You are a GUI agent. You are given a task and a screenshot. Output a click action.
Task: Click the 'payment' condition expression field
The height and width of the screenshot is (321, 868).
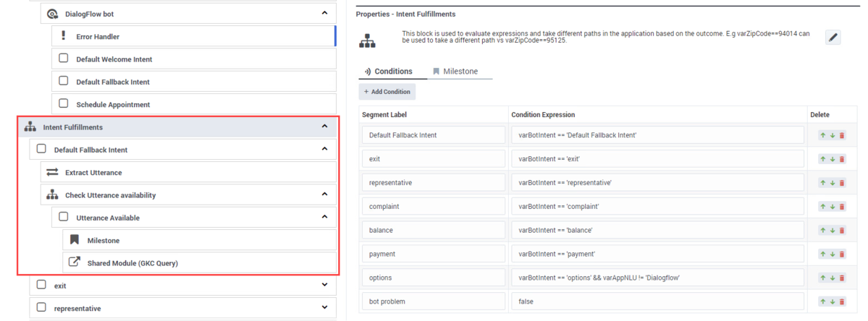click(657, 254)
